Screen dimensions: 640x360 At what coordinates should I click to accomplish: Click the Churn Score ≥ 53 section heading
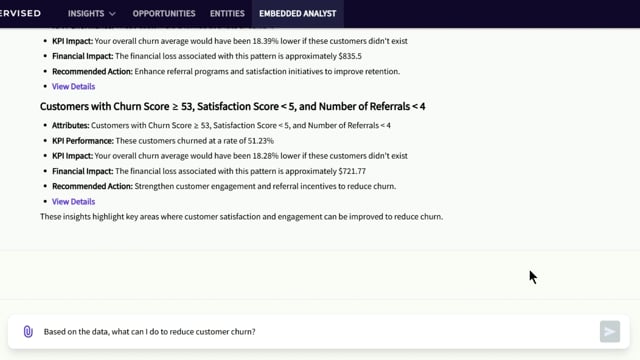pyautogui.click(x=232, y=106)
